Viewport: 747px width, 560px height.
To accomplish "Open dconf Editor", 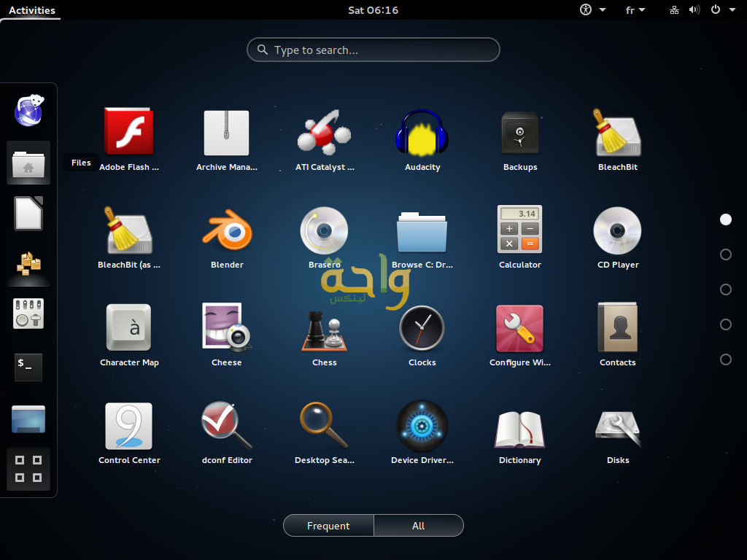I will click(x=227, y=426).
